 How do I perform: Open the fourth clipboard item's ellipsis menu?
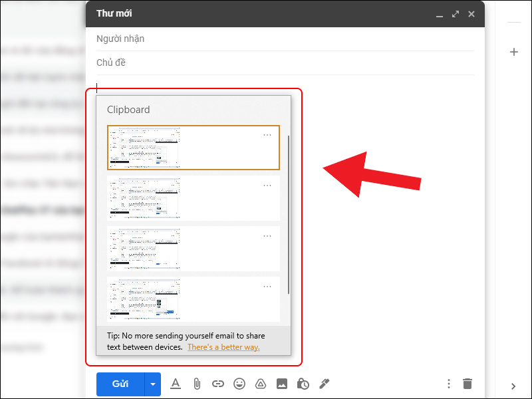pyautogui.click(x=267, y=287)
